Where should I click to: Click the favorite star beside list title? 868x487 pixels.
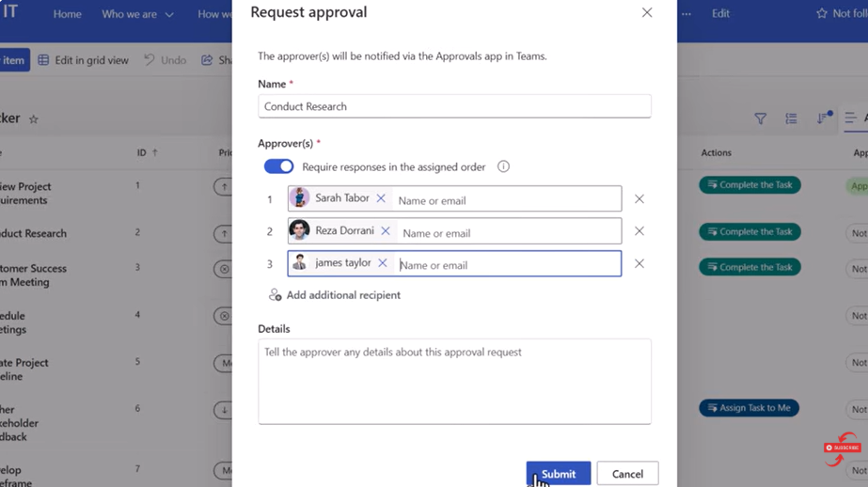pyautogui.click(x=34, y=119)
